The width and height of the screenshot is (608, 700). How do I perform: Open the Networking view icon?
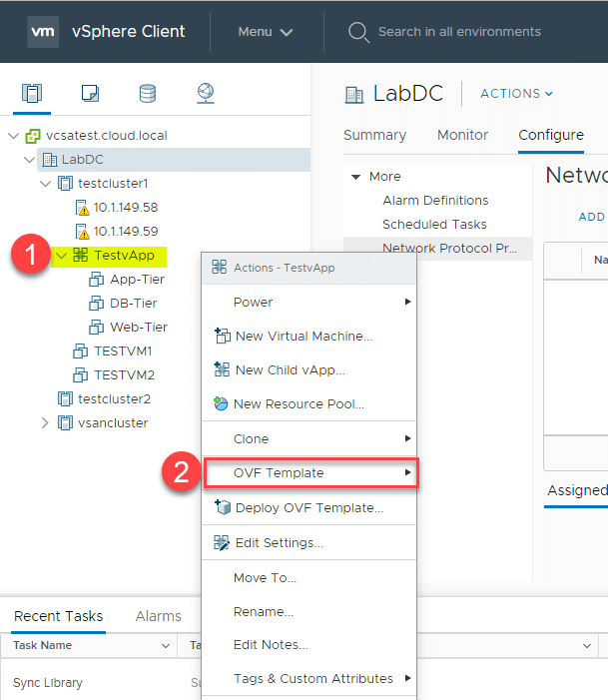(206, 93)
